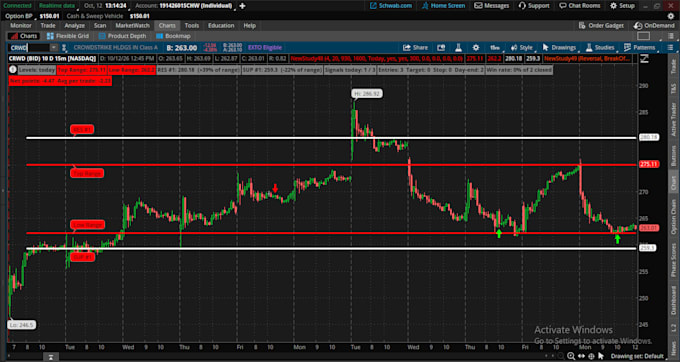Viewport: 680px width, 362px height.
Task: Open the Bookmap sub-tab
Action: pyautogui.click(x=173, y=36)
